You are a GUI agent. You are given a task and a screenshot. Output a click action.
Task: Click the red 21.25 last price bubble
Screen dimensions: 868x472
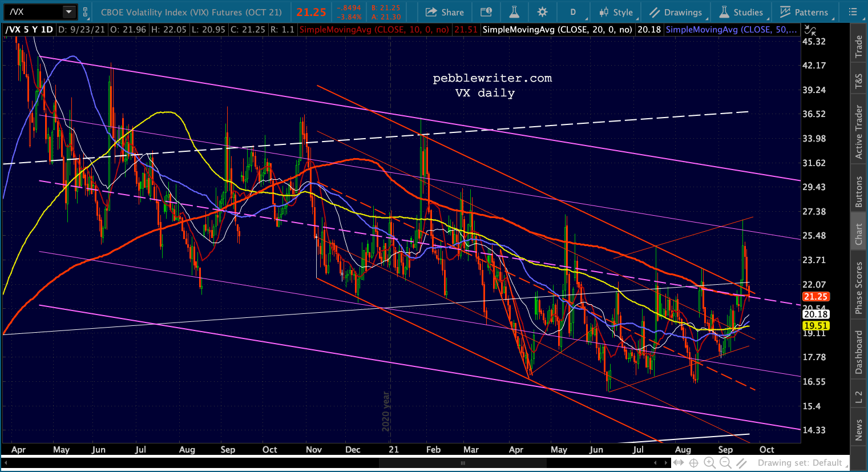point(815,297)
